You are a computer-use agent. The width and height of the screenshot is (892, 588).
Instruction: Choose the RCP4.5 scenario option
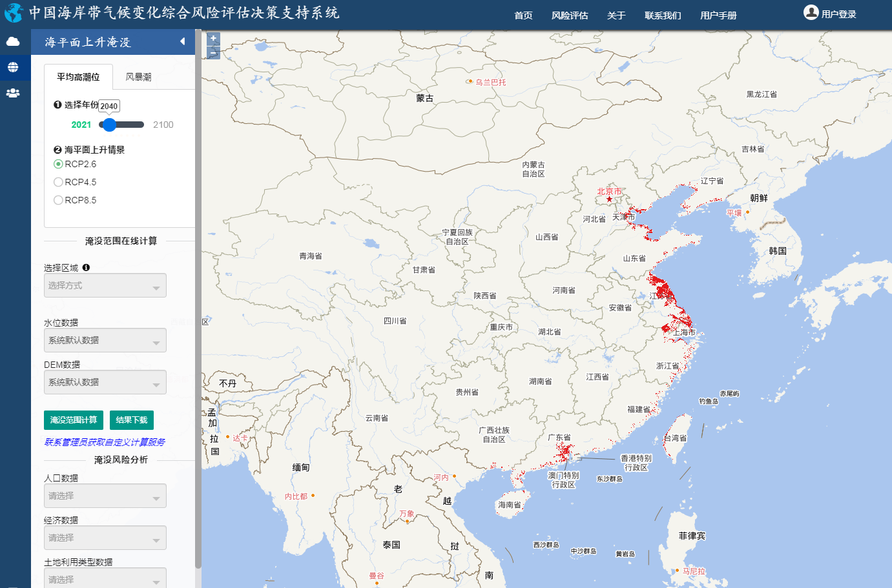(x=58, y=182)
